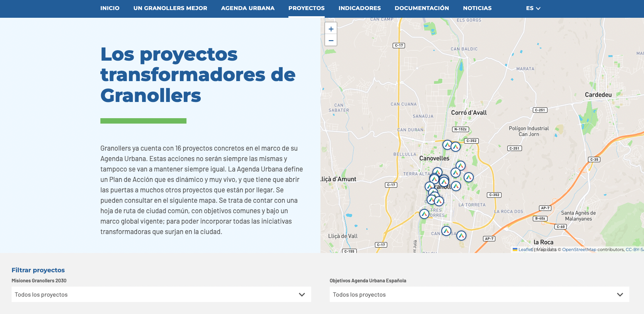Click marker nearest the C-352 label above Canovelles
This screenshot has width=644, height=314.
coord(456,147)
